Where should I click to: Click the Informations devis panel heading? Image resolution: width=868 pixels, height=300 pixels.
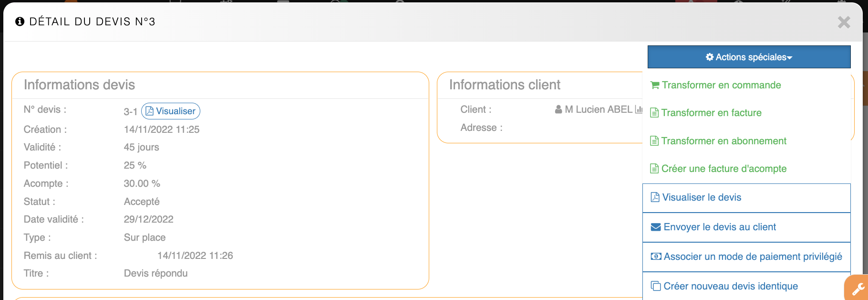pos(79,85)
